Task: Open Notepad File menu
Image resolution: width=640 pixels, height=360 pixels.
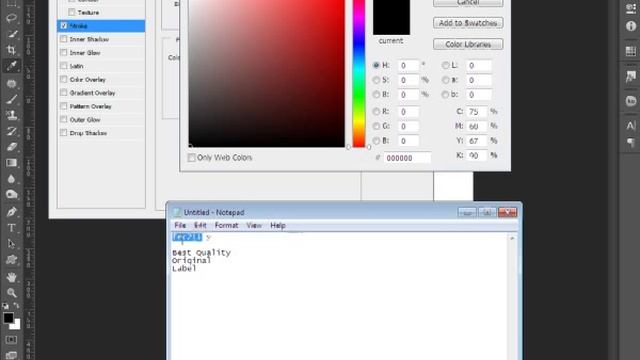Action: click(180, 225)
